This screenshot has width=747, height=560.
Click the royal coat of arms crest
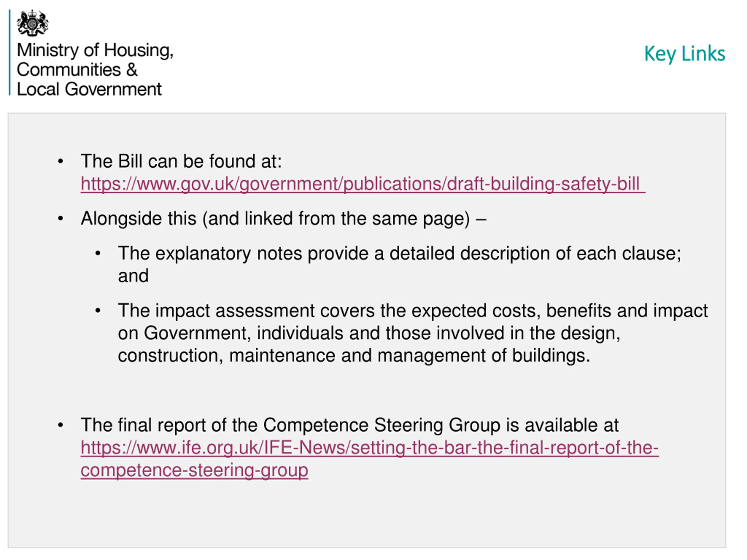coord(32,23)
